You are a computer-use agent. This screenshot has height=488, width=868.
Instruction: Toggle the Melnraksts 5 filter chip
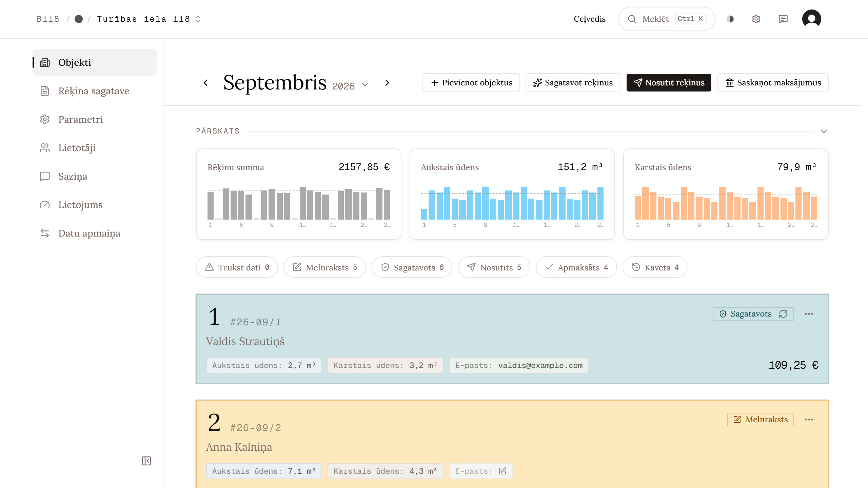click(x=325, y=267)
